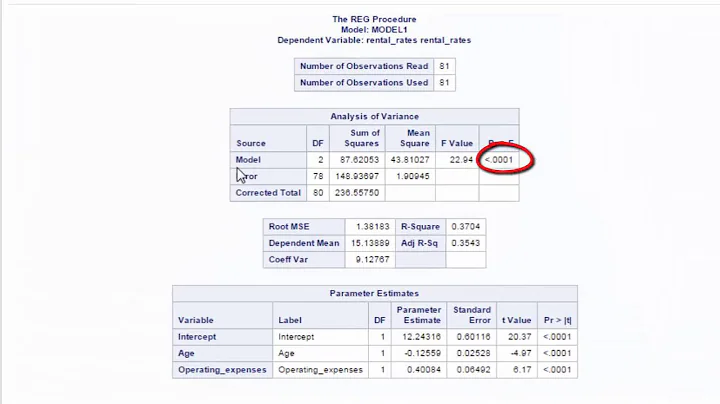This screenshot has width=720, height=404.
Task: Click the Operating_expenses standard error 0.06492
Action: (x=473, y=370)
